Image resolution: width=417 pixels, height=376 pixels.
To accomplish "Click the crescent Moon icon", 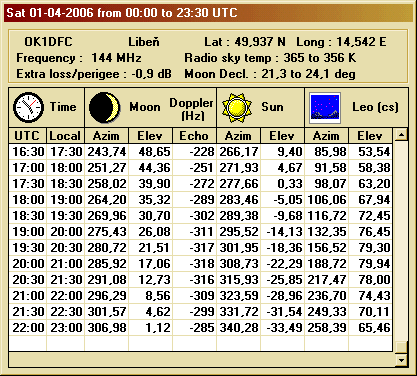I will [x=105, y=107].
